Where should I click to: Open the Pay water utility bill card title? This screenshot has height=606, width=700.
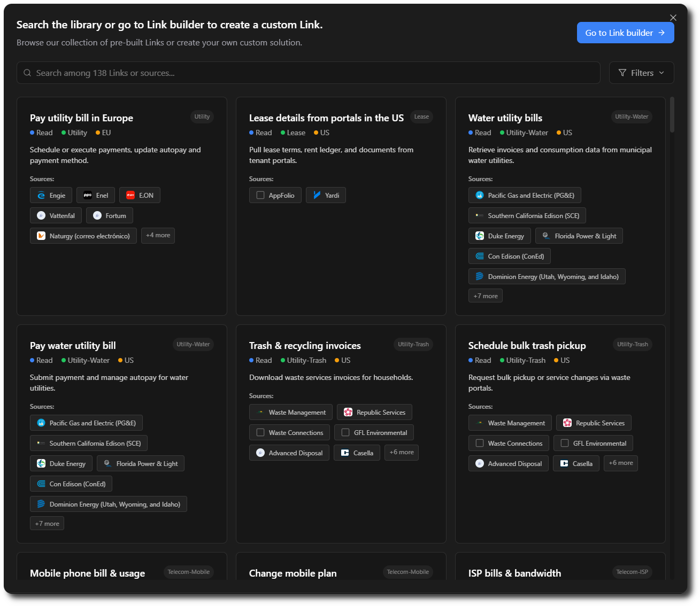point(73,346)
